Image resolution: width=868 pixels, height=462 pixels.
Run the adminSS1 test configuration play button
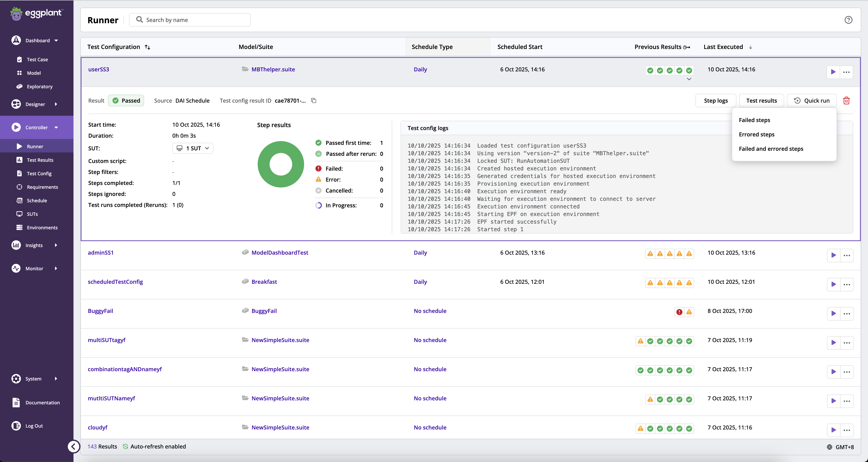(833, 255)
